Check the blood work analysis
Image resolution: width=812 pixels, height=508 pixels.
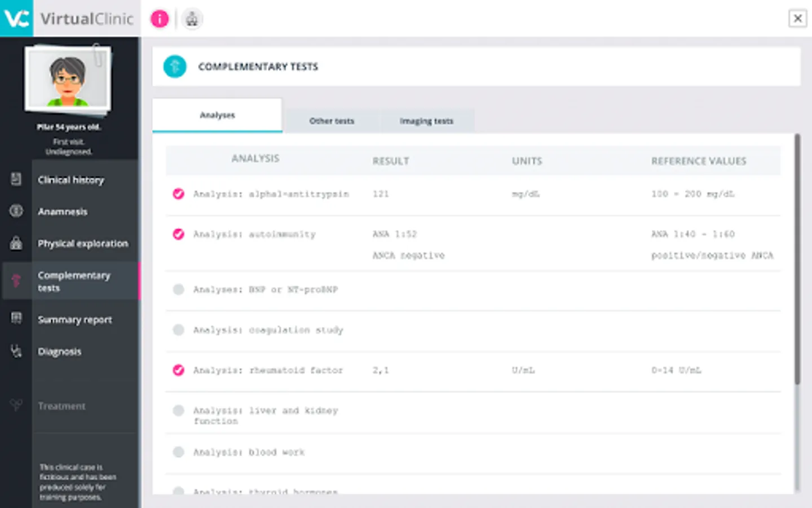[178, 452]
